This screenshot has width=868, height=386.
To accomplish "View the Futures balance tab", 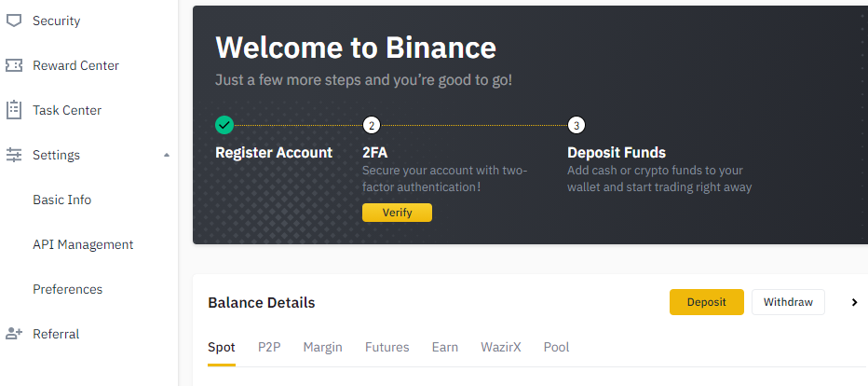I will click(x=387, y=347).
